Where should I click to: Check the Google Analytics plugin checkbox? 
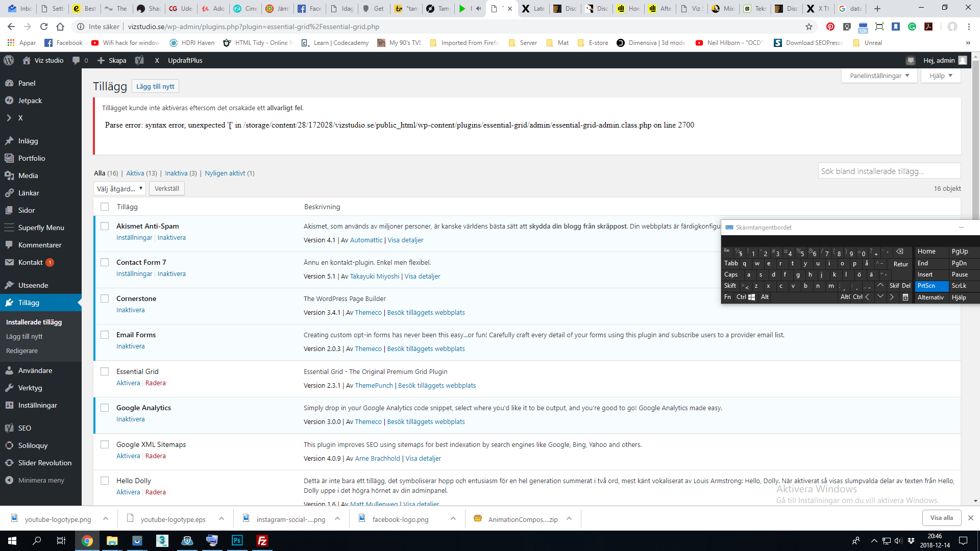[105, 408]
